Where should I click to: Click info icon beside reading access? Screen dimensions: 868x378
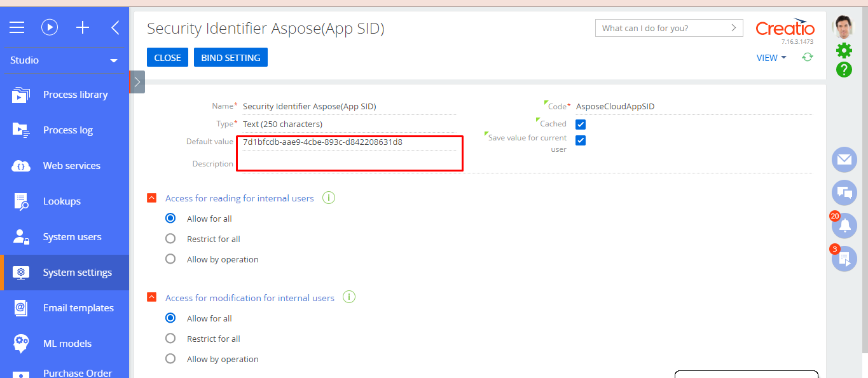(329, 198)
